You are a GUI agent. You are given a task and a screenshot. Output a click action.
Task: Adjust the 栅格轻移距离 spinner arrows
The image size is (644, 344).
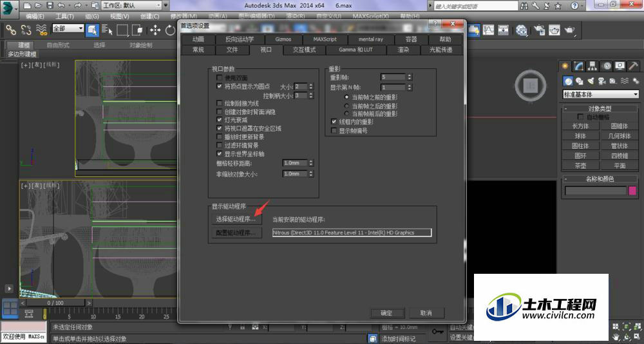point(311,163)
